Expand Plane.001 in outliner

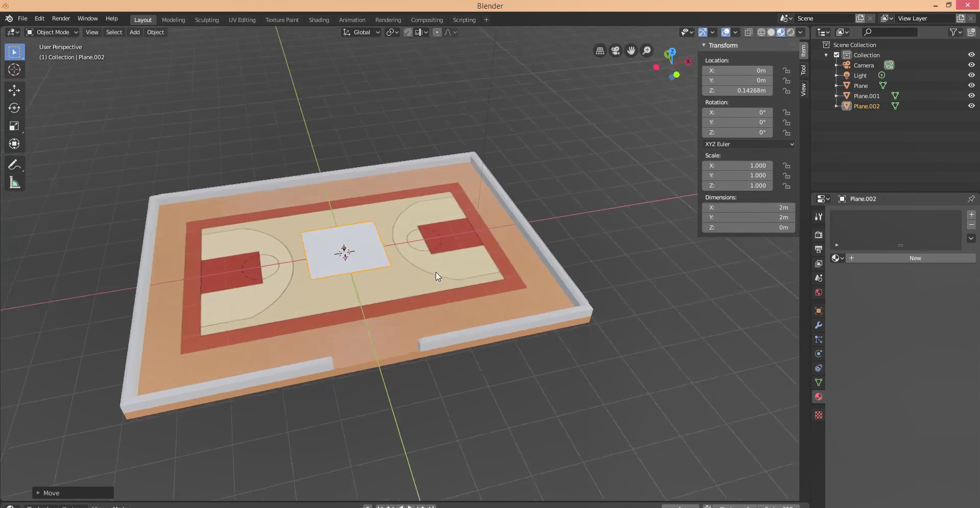(836, 96)
